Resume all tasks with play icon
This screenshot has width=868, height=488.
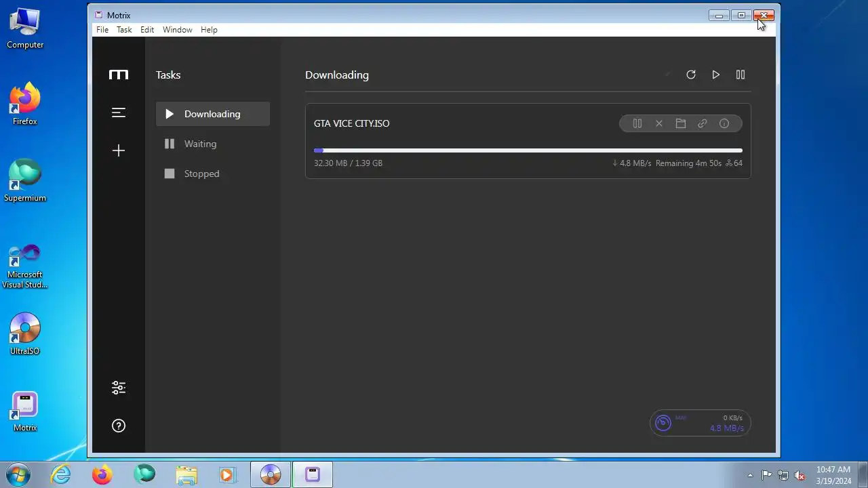pos(715,75)
